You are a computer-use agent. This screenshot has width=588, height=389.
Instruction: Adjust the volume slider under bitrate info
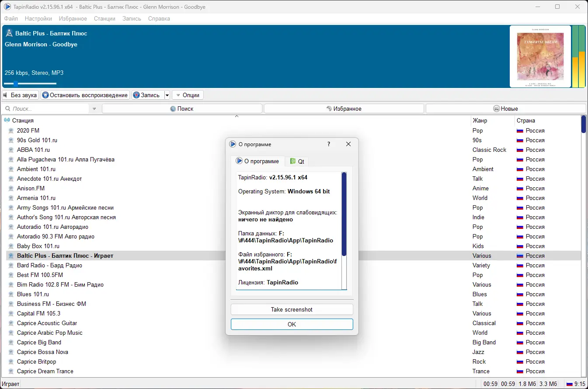tap(30, 84)
